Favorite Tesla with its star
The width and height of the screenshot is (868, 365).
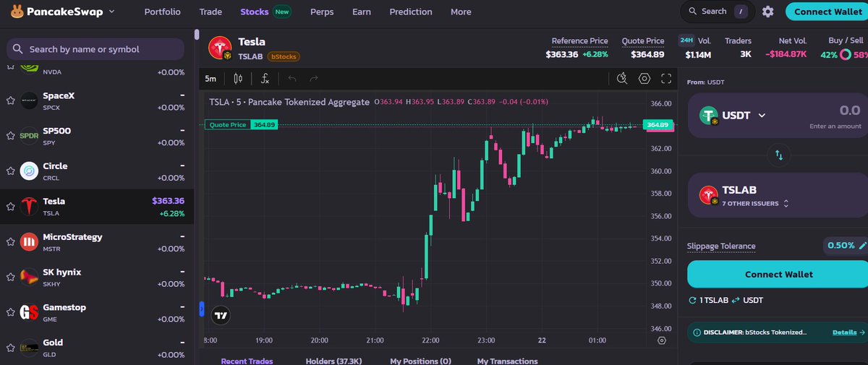(10, 207)
